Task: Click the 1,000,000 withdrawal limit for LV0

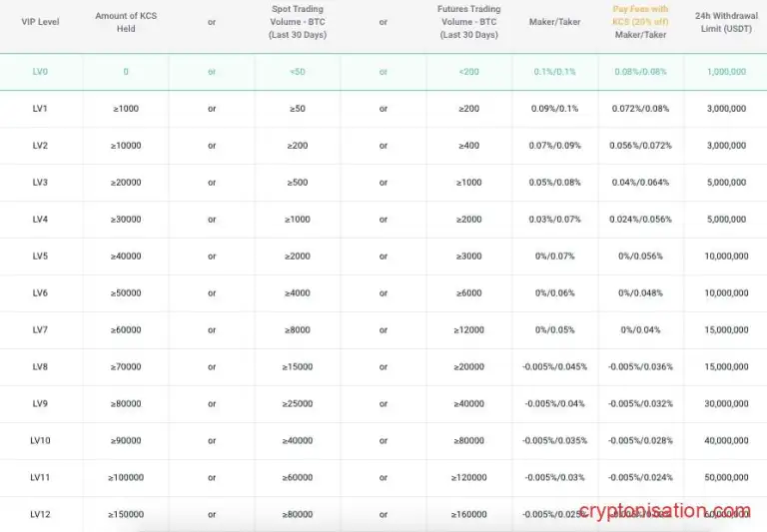Action: [725, 72]
